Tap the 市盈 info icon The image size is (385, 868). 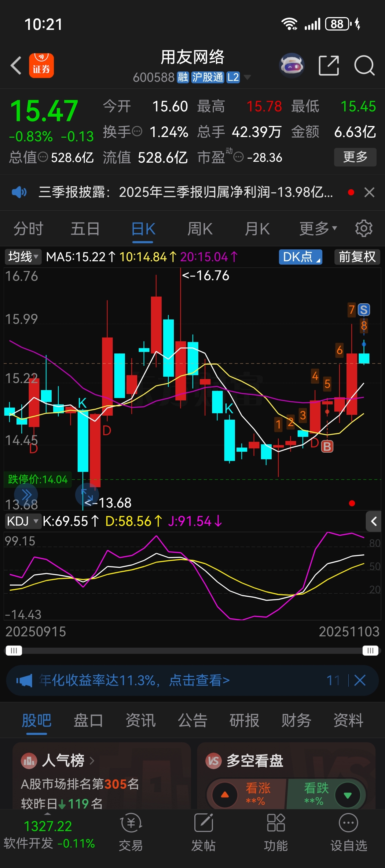coord(239,157)
